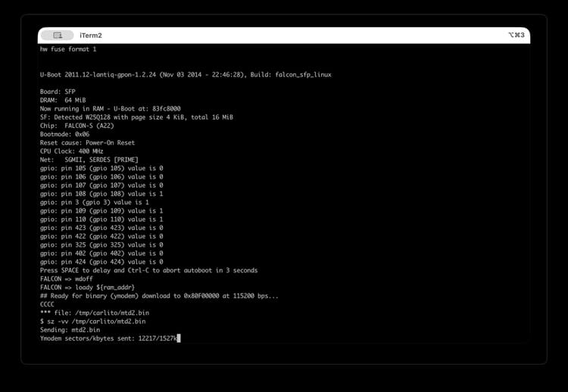This screenshot has height=392, width=568.
Task: Click the 'Sending: mtd2.bin' line
Action: (70, 330)
